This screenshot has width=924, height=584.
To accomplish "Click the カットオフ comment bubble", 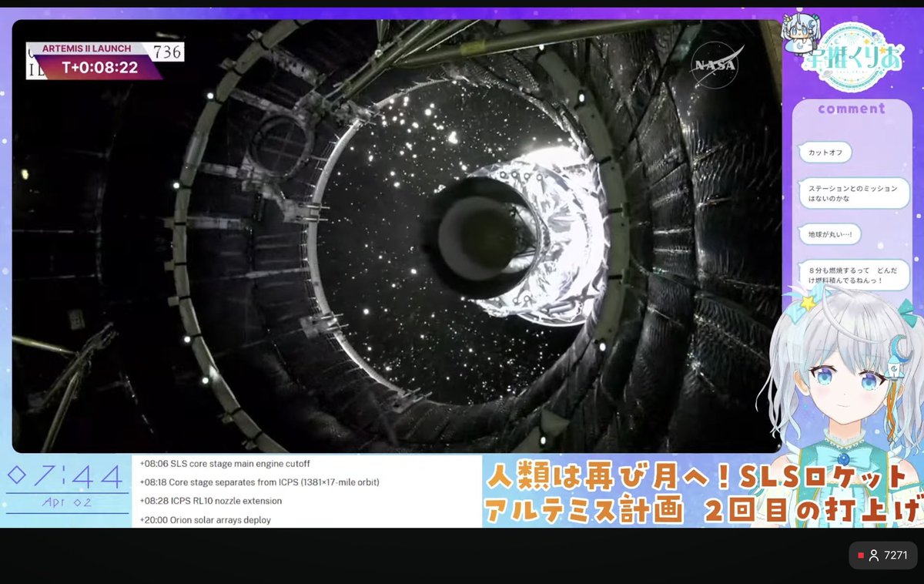I will point(825,153).
